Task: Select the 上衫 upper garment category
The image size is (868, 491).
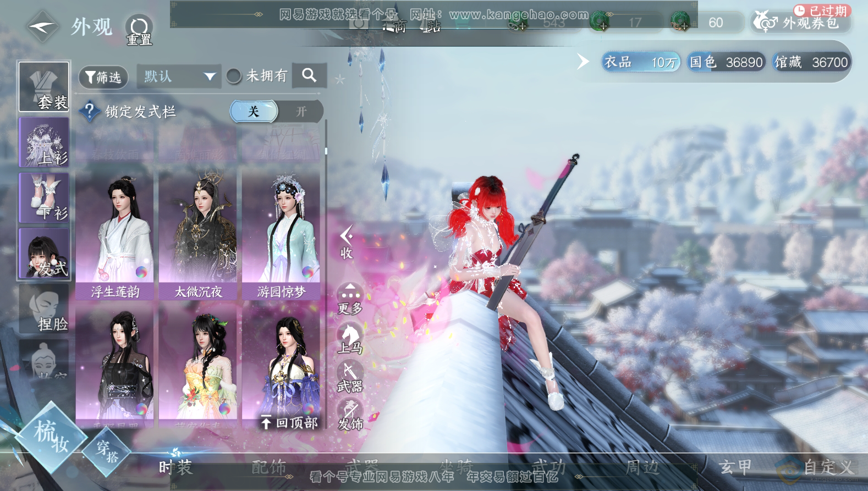Action: pos(44,142)
